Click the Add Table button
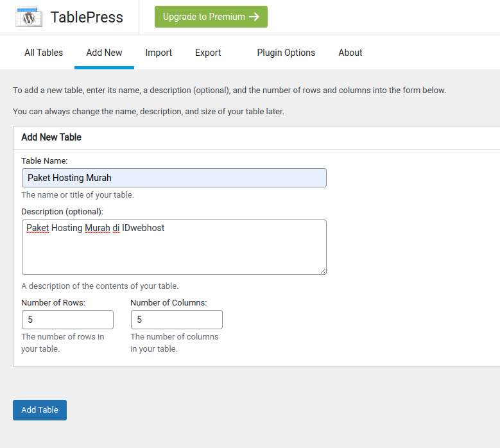This screenshot has width=500, height=448. click(40, 410)
